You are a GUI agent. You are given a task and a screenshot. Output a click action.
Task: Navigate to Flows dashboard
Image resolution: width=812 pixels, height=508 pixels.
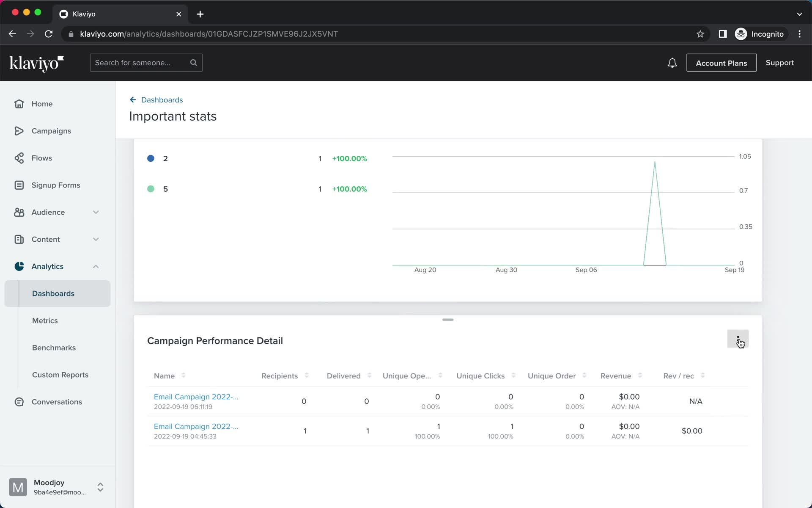[41, 158]
